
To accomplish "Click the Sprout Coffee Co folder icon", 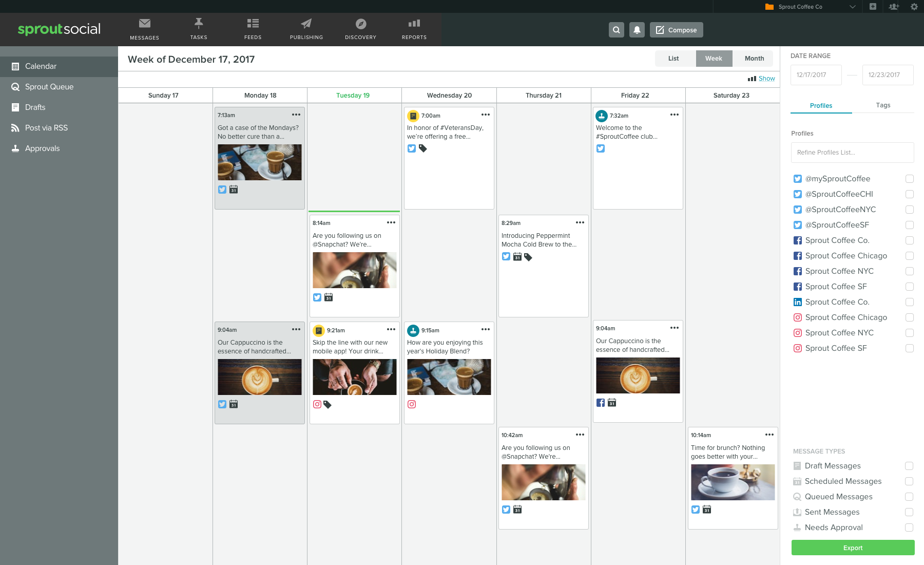I will click(x=769, y=7).
